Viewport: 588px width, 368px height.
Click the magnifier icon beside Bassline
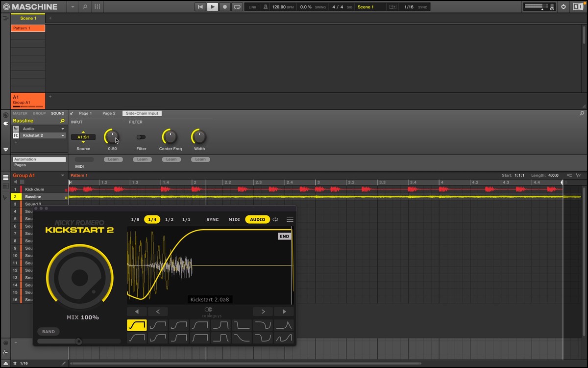point(62,121)
